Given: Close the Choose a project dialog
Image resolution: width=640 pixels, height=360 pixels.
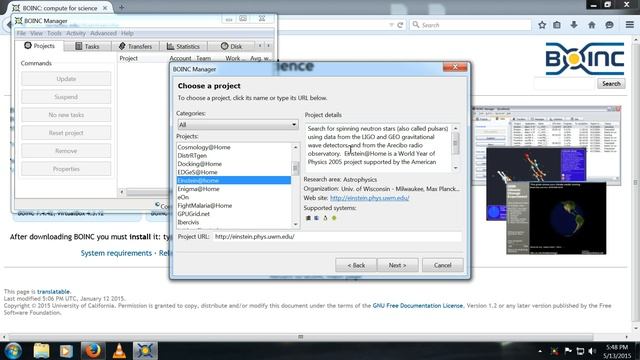Looking at the screenshot, I should tap(455, 67).
